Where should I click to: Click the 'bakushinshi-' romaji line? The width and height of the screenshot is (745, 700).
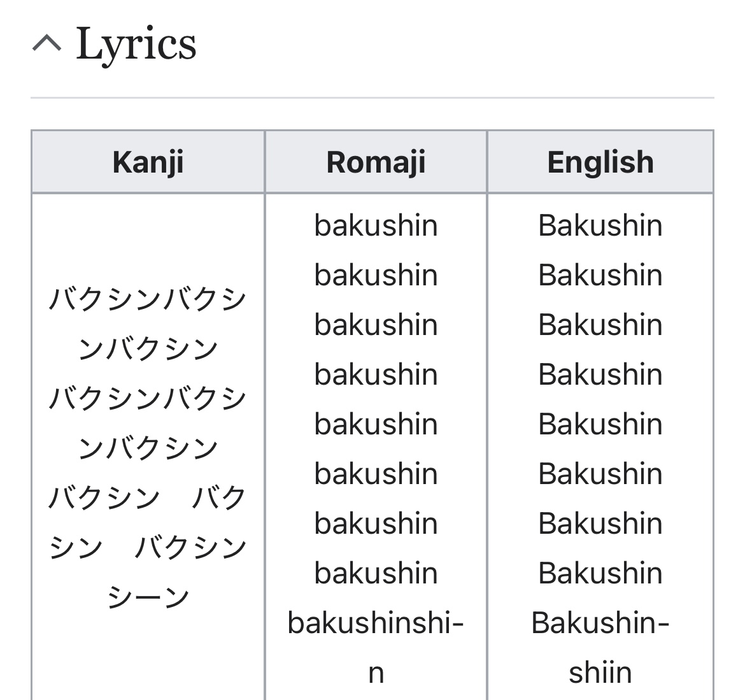click(x=376, y=623)
